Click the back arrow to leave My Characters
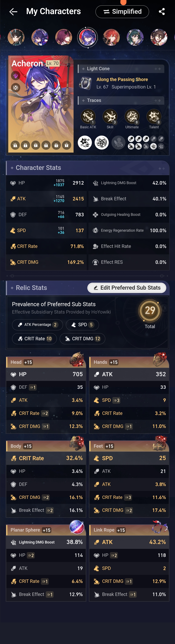The image size is (175, 644). coord(13,11)
